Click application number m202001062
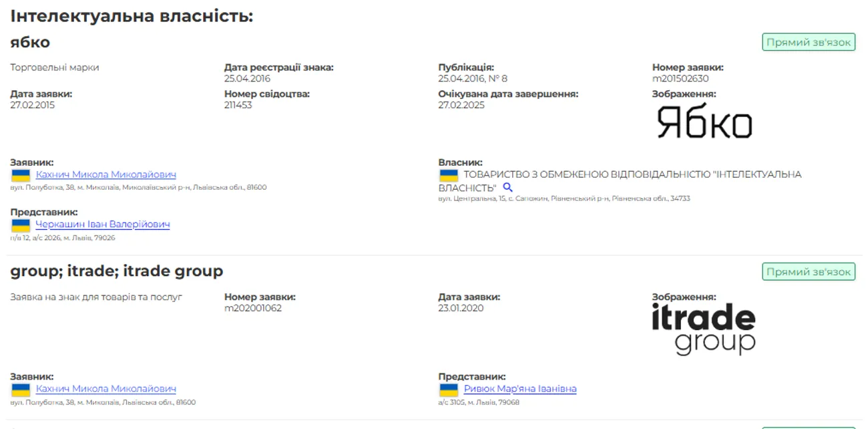The image size is (868, 429). (253, 308)
